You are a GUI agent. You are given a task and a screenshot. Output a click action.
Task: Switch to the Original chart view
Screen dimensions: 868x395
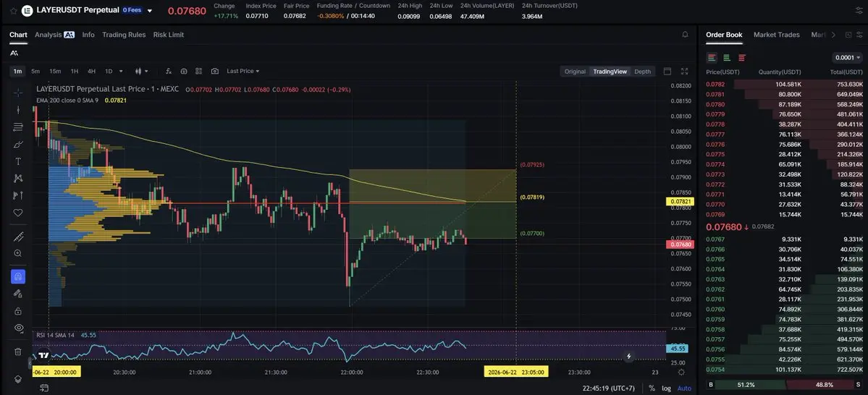pos(575,72)
